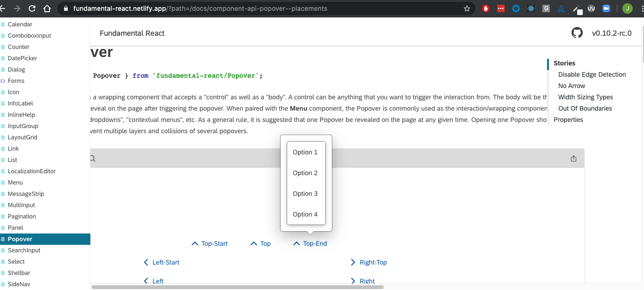Click the Top-End chevron placement trigger
The width and height of the screenshot is (644, 290).
click(309, 243)
